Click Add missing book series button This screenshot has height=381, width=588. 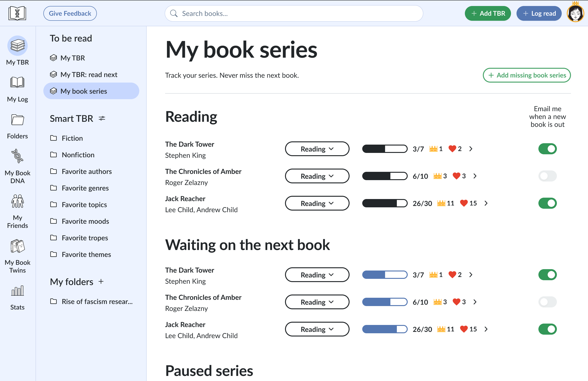click(x=526, y=75)
